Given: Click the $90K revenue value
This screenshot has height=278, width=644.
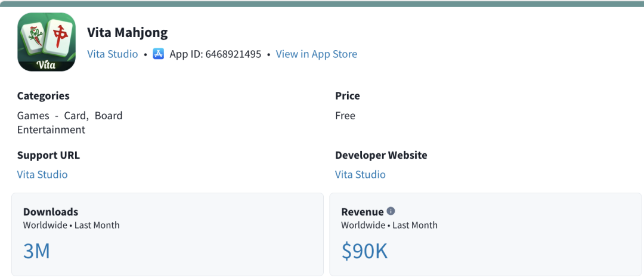Looking at the screenshot, I should pyautogui.click(x=364, y=251).
